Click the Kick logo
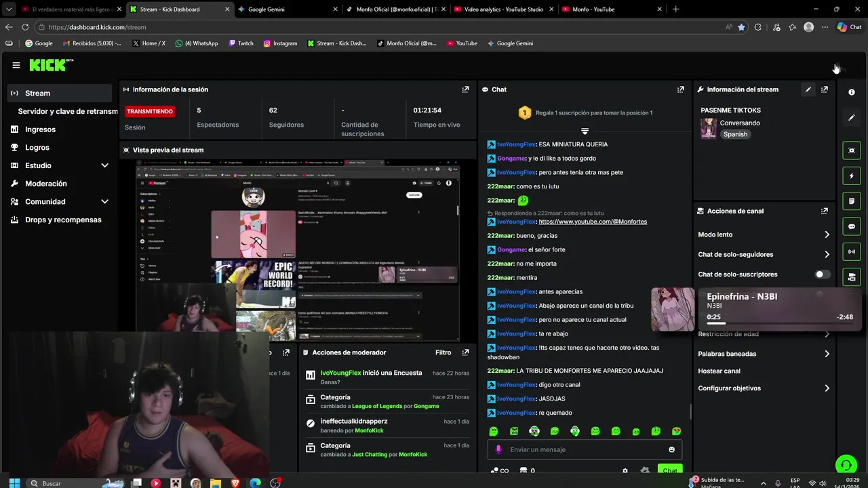 (x=51, y=65)
